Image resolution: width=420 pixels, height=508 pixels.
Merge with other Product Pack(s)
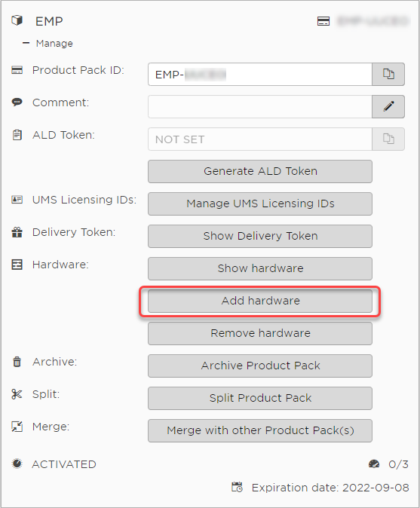(260, 430)
